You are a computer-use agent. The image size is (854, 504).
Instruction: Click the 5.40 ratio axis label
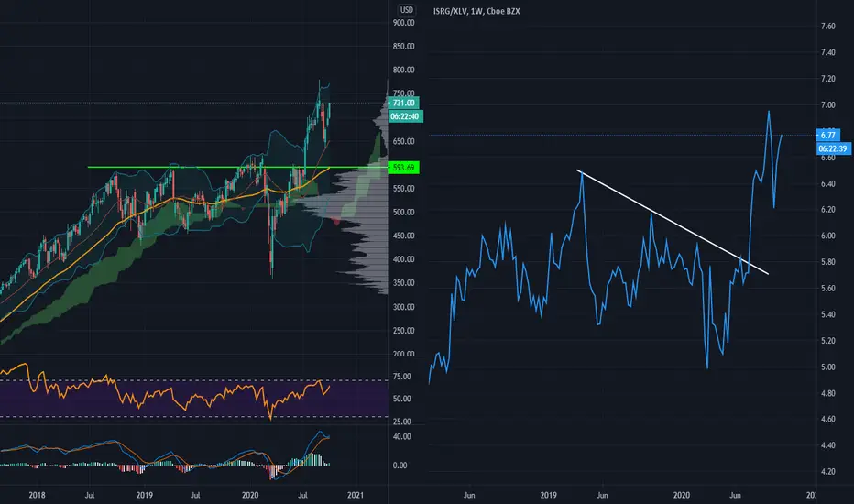(827, 314)
